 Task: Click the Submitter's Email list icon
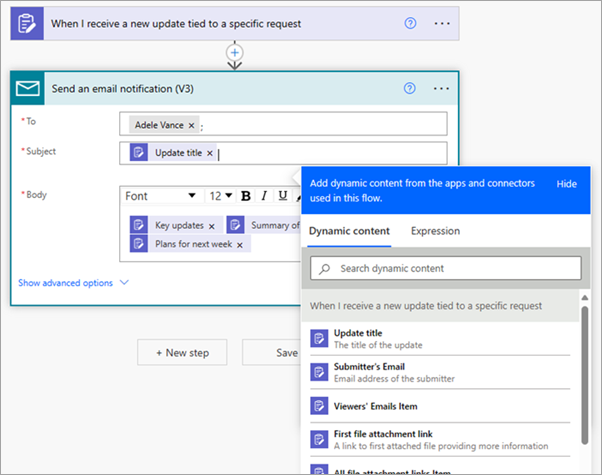point(319,372)
